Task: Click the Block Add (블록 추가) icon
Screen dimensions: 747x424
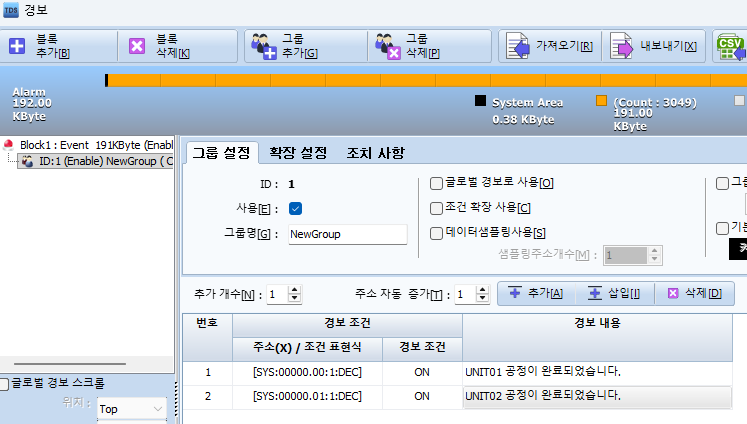Action: pyautogui.click(x=17, y=46)
